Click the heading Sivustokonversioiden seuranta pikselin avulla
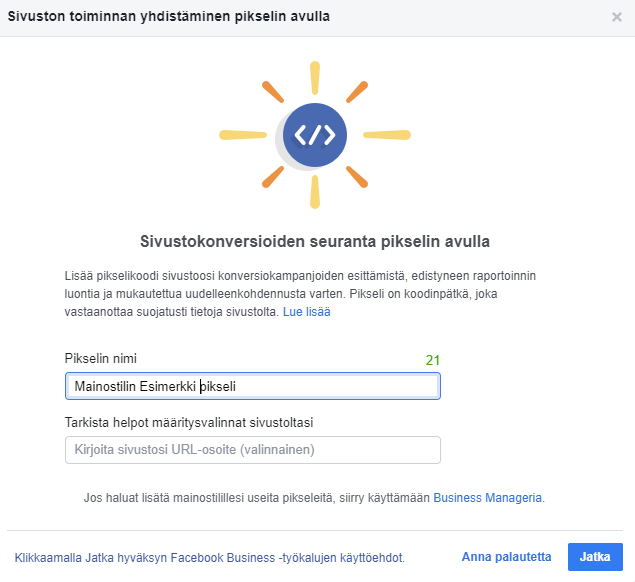This screenshot has height=582, width=635. coord(315,241)
